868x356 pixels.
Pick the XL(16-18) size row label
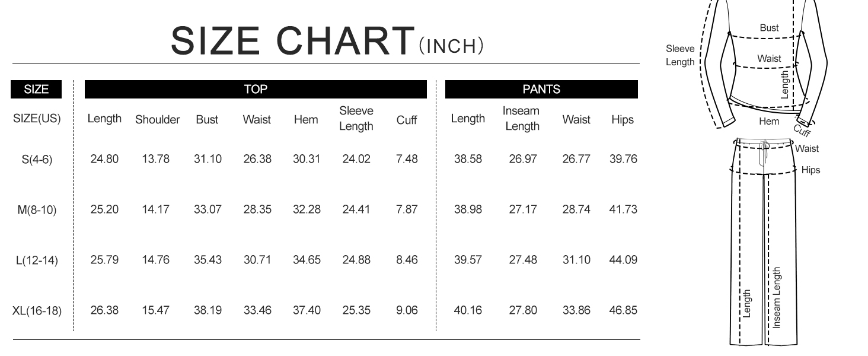click(x=37, y=311)
